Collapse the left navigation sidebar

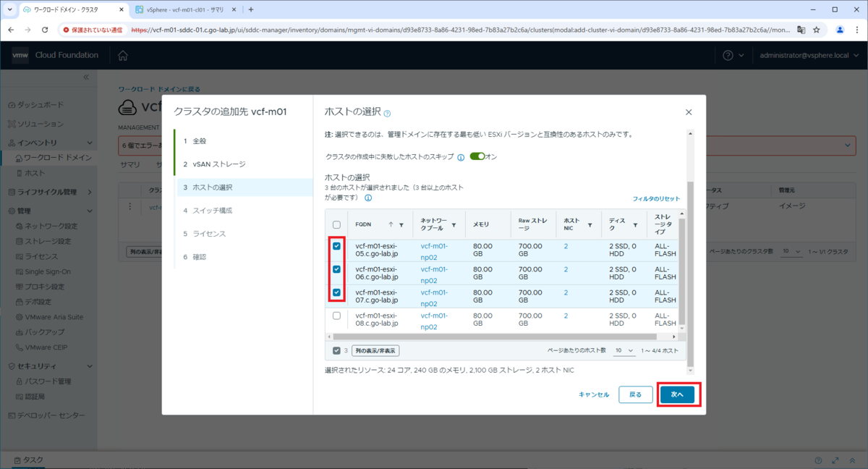pos(85,77)
